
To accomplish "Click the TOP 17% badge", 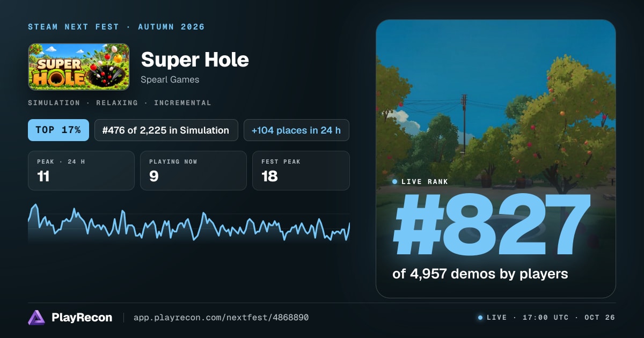I will (x=58, y=130).
